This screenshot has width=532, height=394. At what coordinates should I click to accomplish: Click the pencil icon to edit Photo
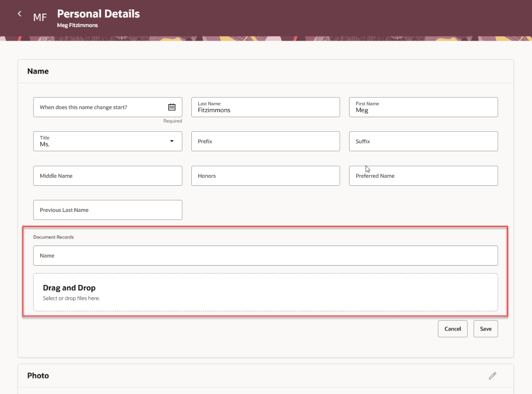click(492, 375)
